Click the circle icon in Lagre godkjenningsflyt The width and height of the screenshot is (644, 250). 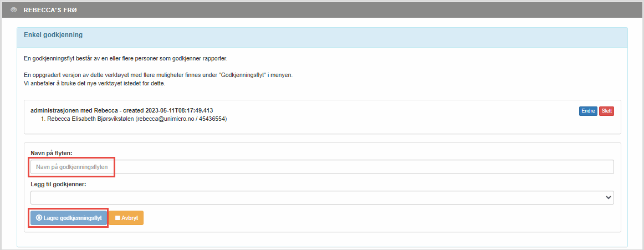(39, 218)
